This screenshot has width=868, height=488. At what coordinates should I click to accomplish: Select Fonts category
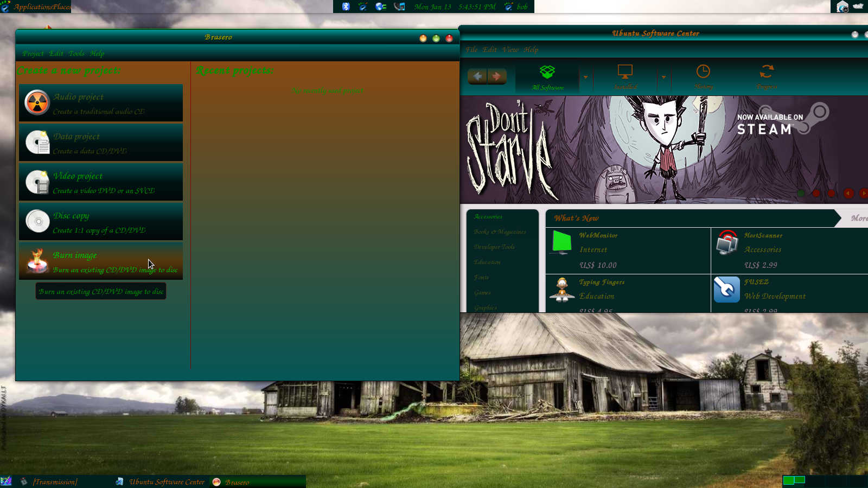481,277
